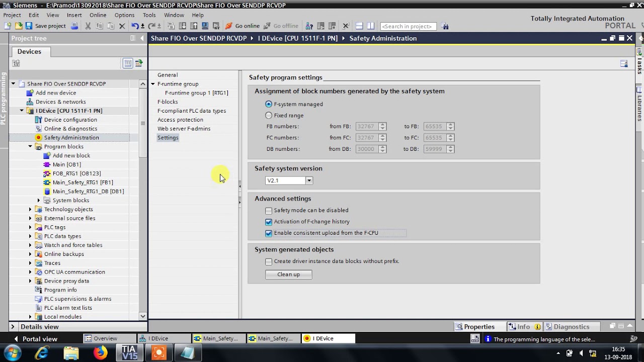Collapse the I DEvice CPU 1511F-1 PN node

pyautogui.click(x=22, y=111)
